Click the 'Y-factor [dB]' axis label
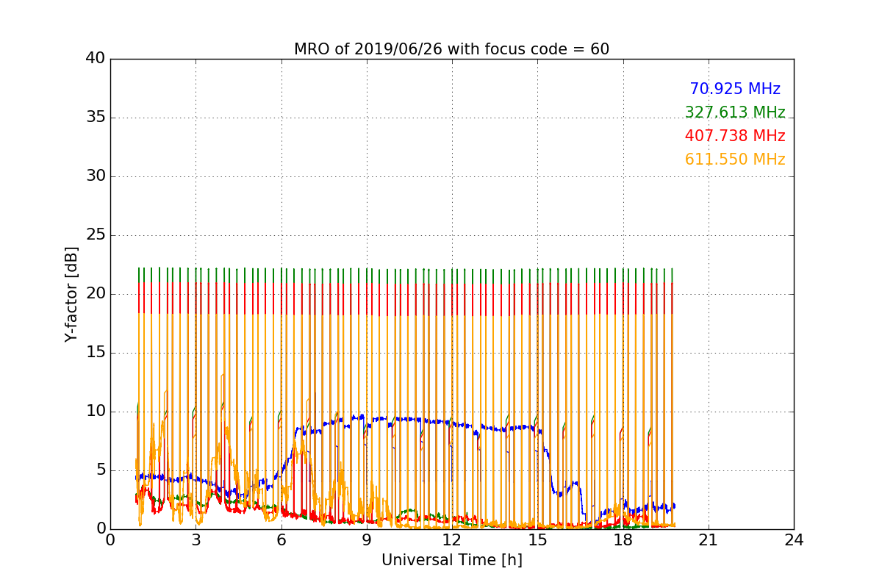Viewport: 882px width, 588px height. (71, 294)
